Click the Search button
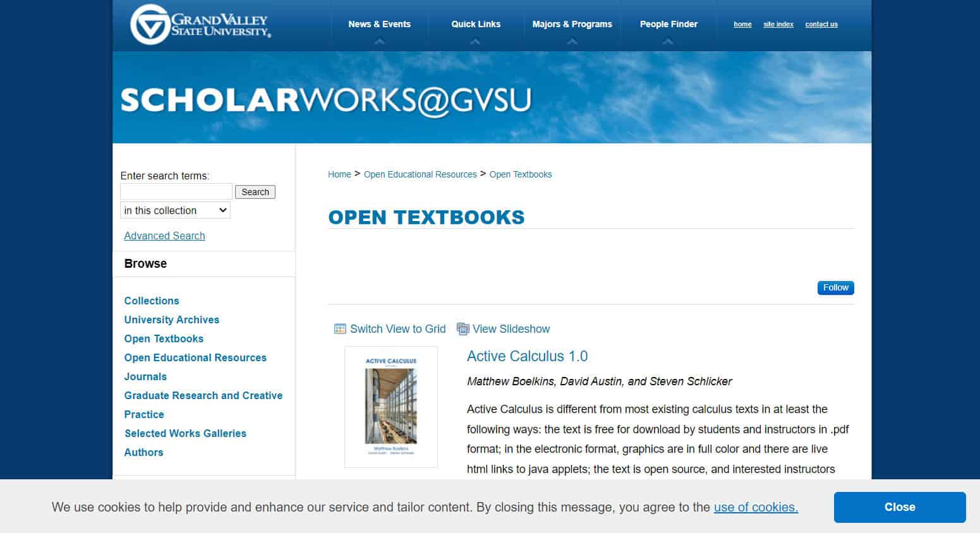This screenshot has width=980, height=533. point(255,192)
